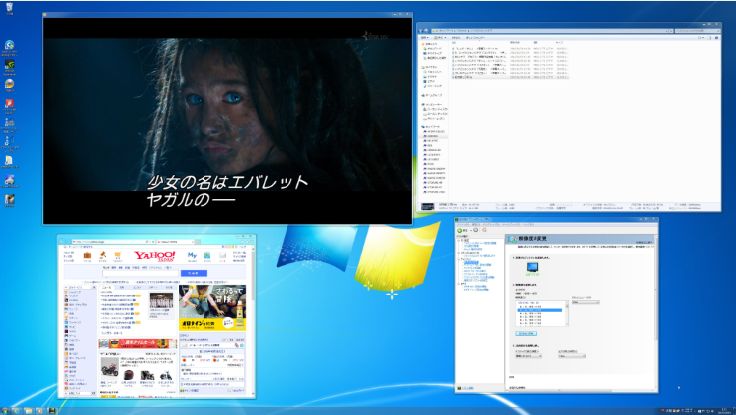Select the blue monitor icon in NVIDIA panel

pyautogui.click(x=532, y=267)
